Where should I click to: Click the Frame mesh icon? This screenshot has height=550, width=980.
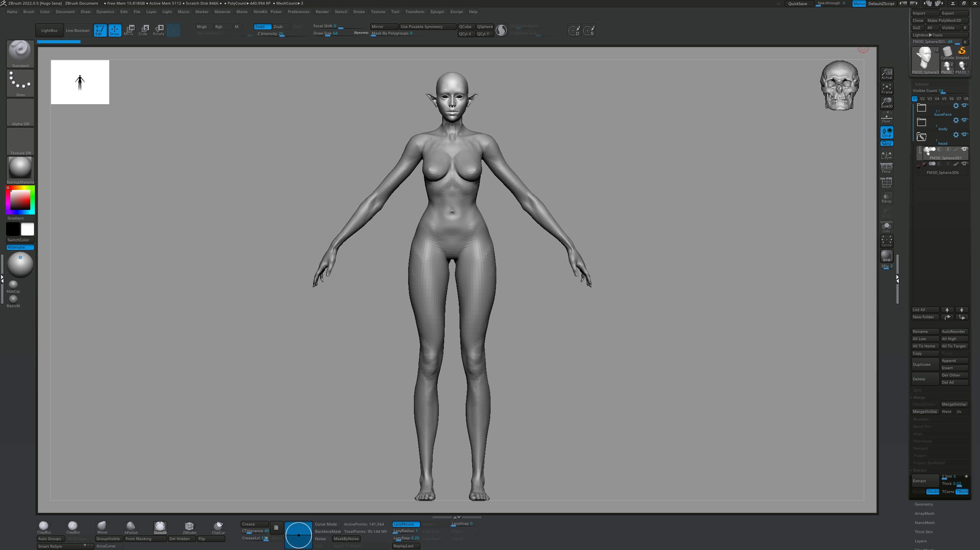886,88
